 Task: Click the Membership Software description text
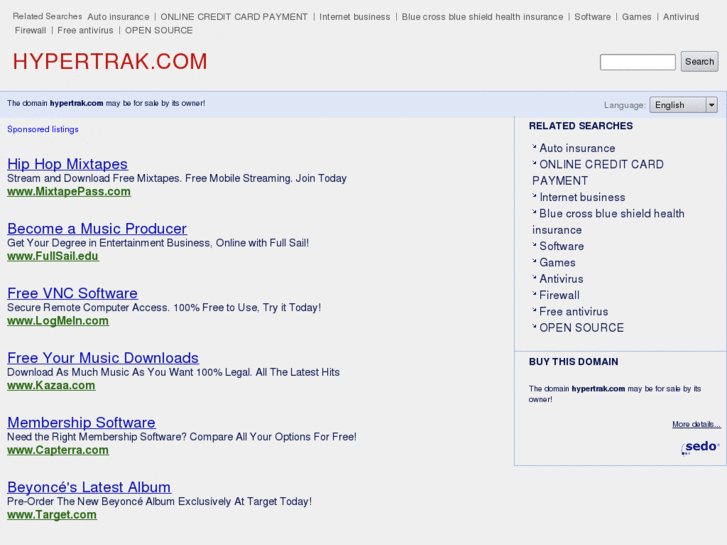click(182, 437)
